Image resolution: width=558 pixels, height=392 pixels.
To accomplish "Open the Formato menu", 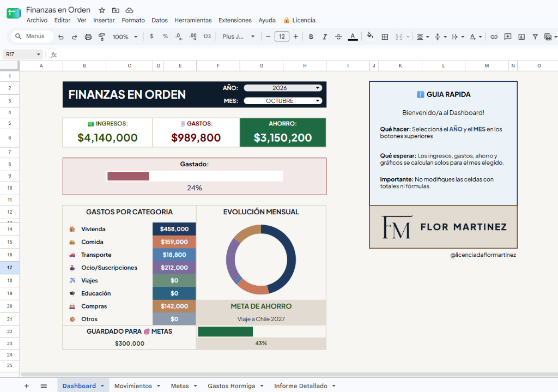I will [x=133, y=20].
